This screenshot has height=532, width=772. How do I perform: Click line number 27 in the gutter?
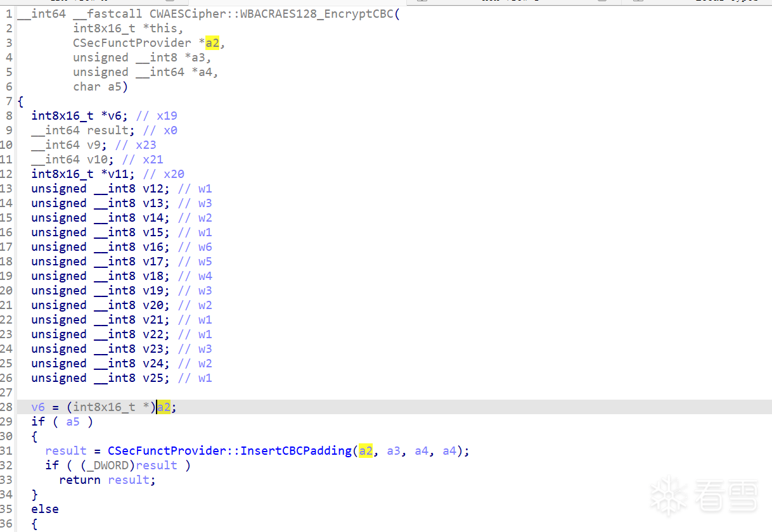point(6,392)
